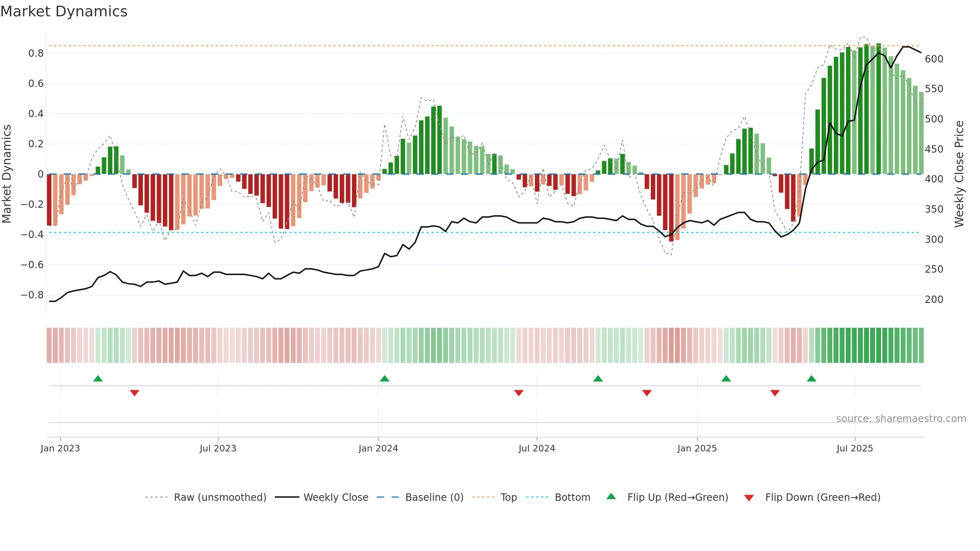Click the green flip-up marker after Jul 2024

tap(598, 378)
